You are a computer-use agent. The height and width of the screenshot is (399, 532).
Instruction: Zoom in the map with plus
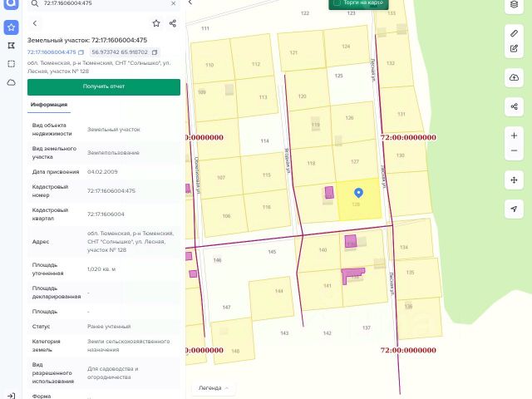pyautogui.click(x=514, y=135)
